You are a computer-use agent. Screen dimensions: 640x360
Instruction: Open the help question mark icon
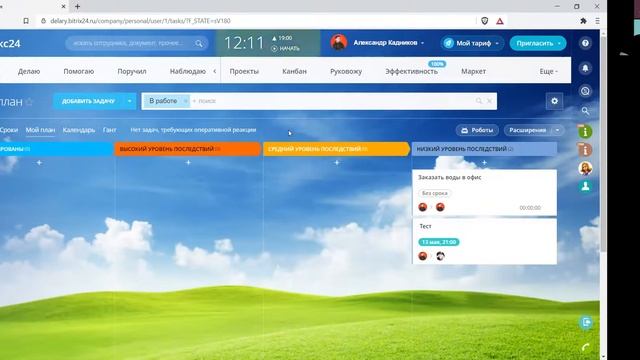click(585, 43)
